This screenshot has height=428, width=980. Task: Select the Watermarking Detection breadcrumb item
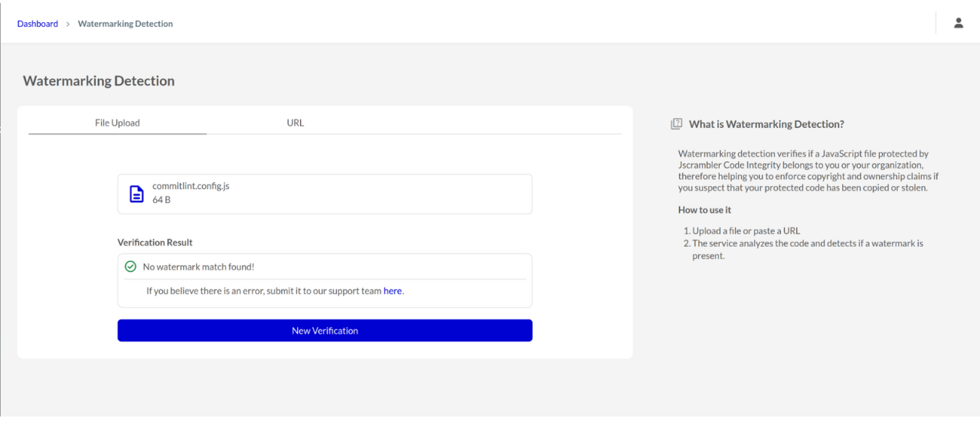pos(126,24)
